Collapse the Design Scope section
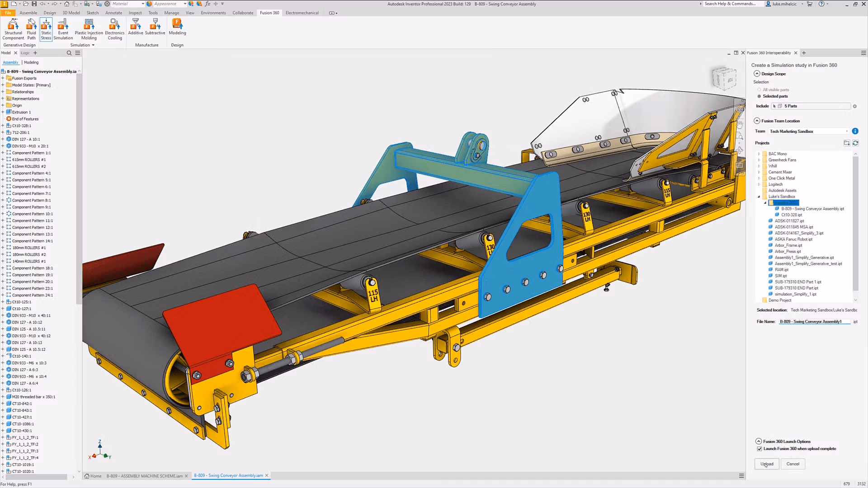 coord(757,74)
